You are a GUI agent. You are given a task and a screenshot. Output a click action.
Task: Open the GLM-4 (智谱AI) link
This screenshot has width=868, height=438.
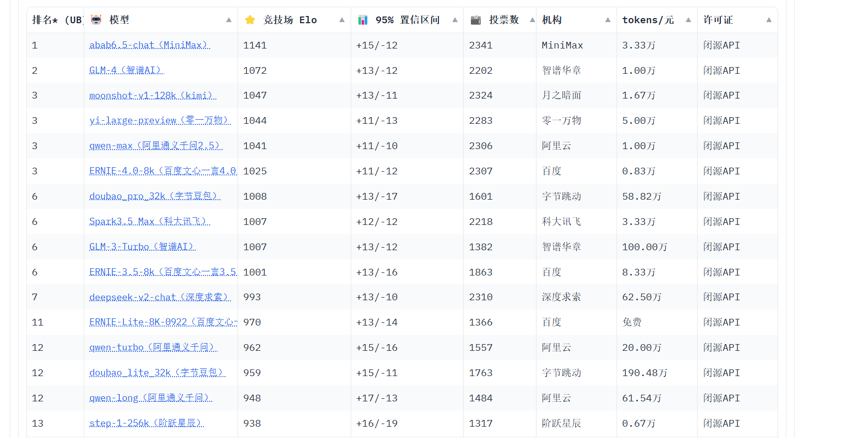coord(127,70)
